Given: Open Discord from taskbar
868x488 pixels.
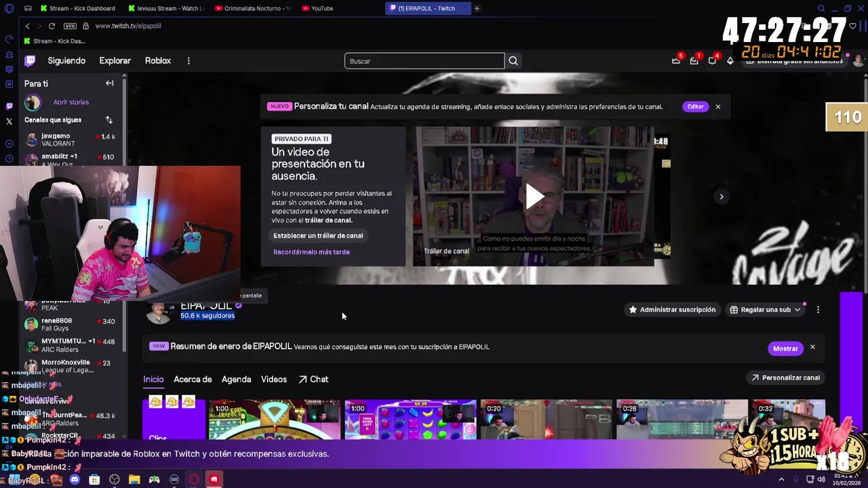Looking at the screenshot, I should coord(75,480).
